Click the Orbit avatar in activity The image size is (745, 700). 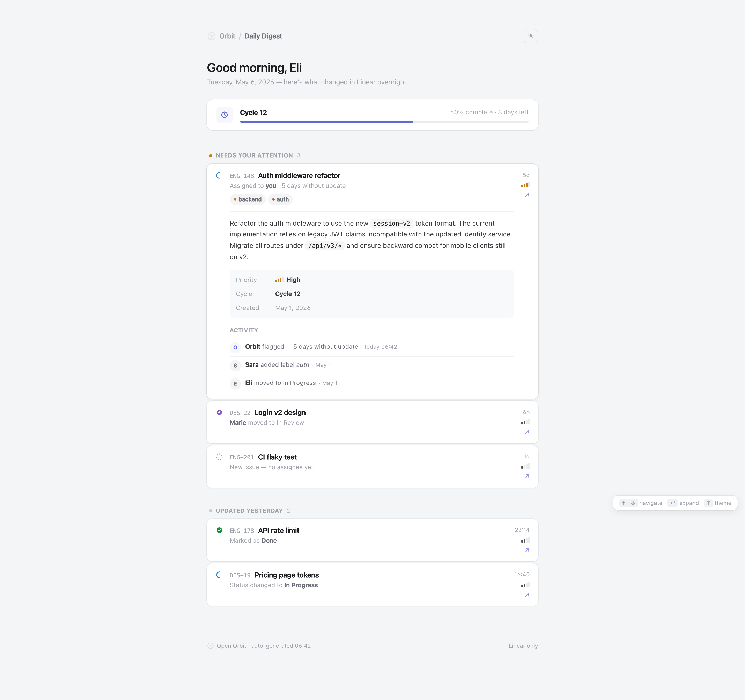tap(235, 347)
